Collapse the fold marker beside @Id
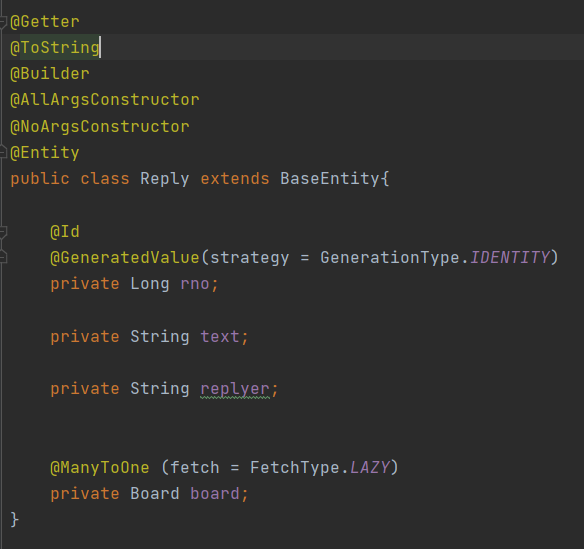584x549 pixels. [x=3, y=232]
